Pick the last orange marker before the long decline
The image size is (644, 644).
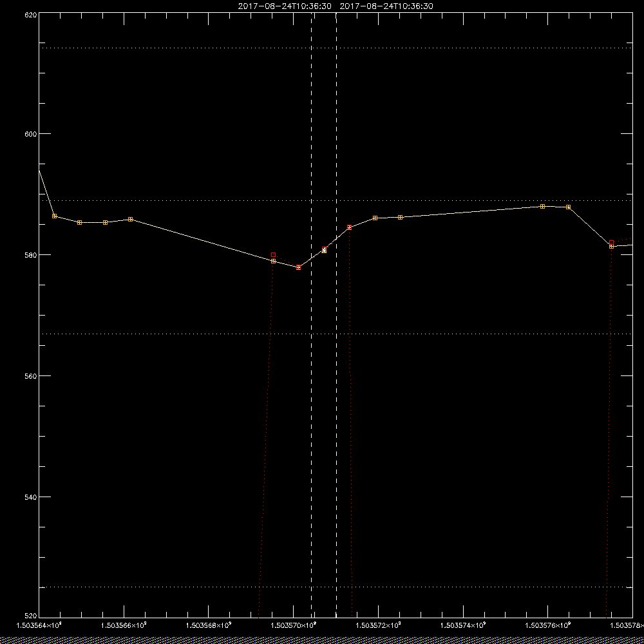[x=131, y=220]
